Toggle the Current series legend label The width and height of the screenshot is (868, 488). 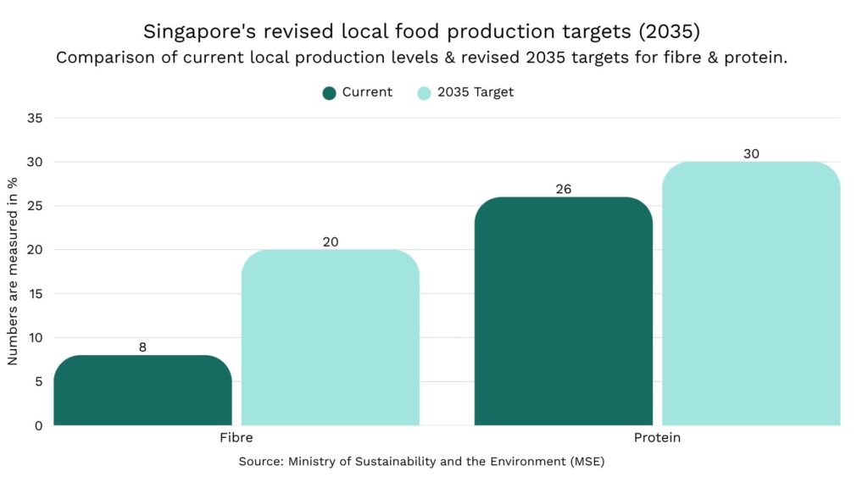(367, 91)
